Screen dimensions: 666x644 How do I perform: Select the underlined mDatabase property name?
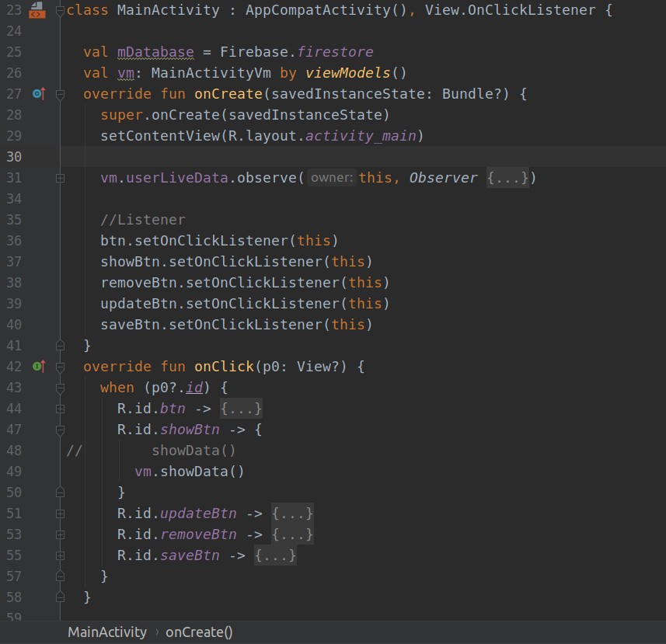click(x=154, y=51)
